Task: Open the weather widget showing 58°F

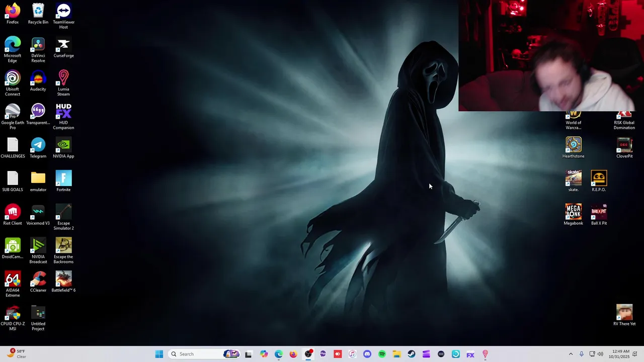Action: pos(17,354)
